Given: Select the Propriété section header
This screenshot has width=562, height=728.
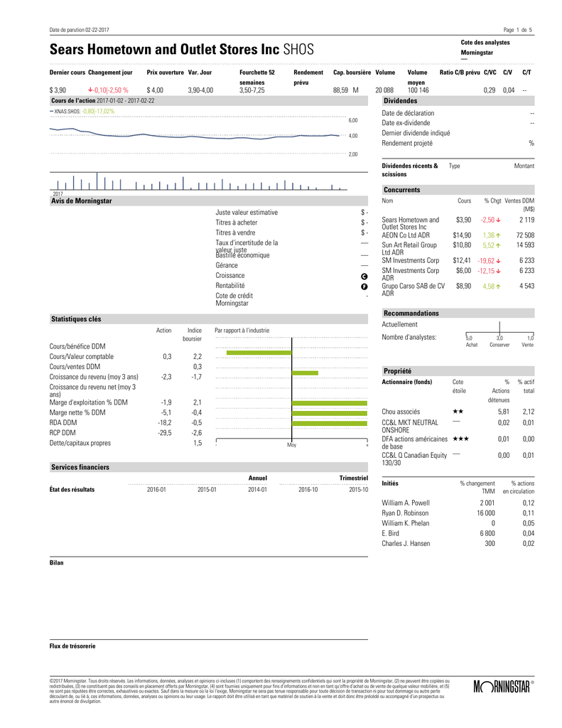Looking at the screenshot, I should pyautogui.click(x=458, y=371).
